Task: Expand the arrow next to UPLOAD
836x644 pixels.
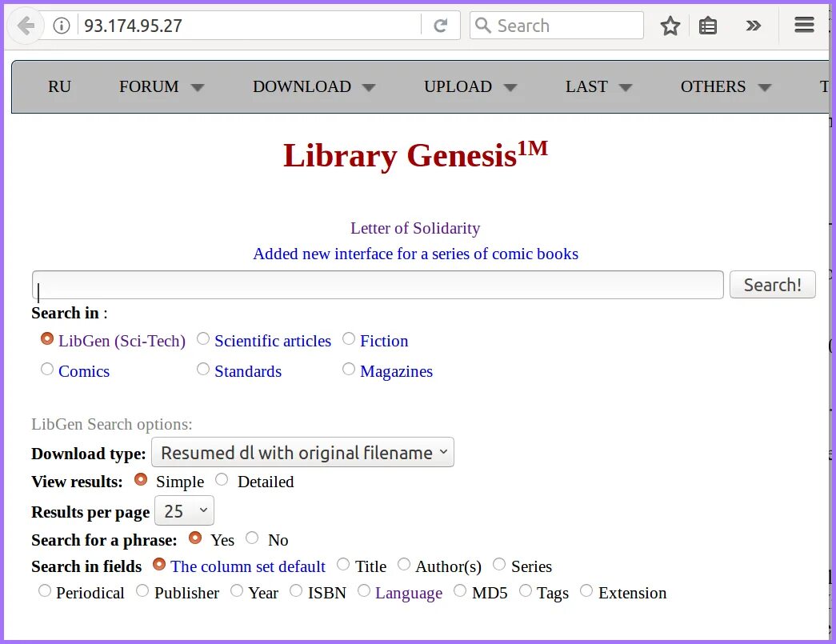Action: click(510, 87)
